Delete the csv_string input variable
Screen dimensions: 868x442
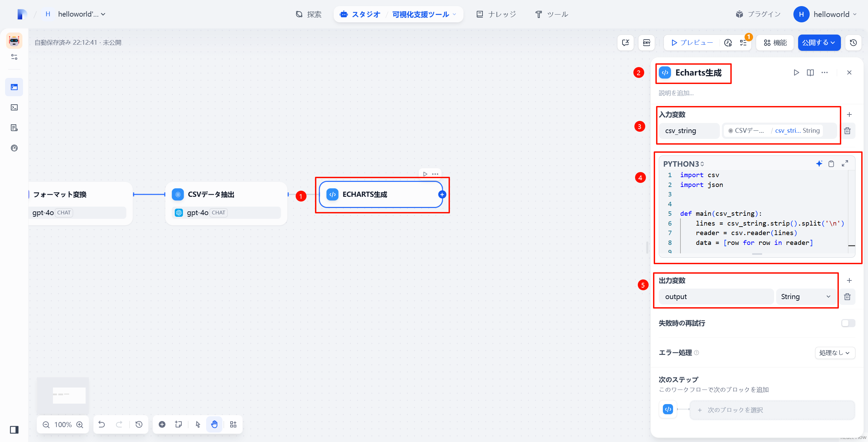(847, 131)
